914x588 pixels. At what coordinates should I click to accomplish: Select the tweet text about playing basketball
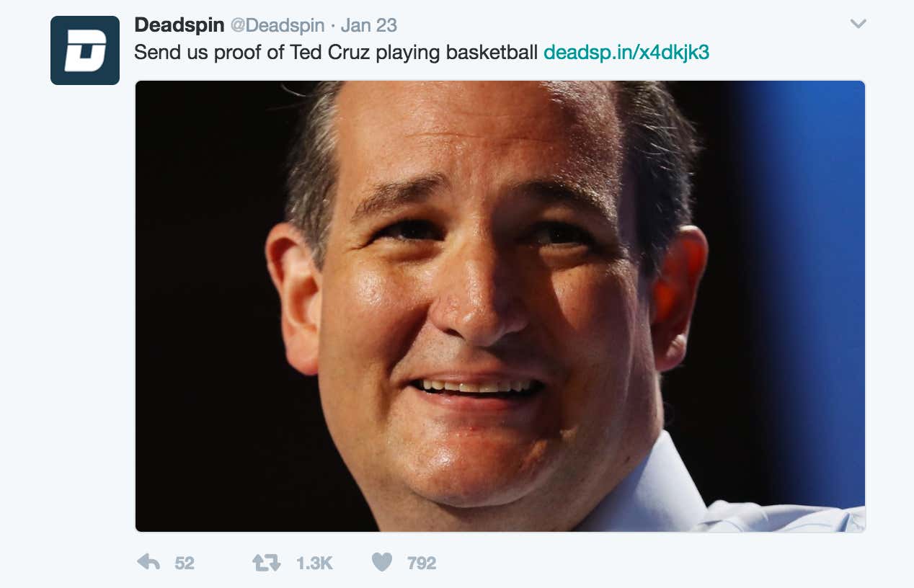click(336, 53)
